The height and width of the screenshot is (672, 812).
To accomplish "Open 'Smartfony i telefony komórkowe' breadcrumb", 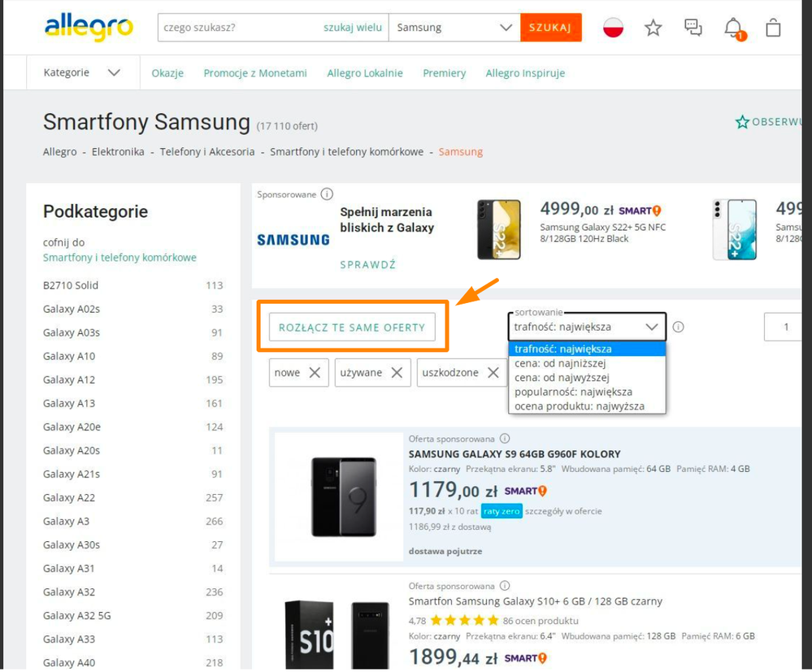I will tap(346, 152).
